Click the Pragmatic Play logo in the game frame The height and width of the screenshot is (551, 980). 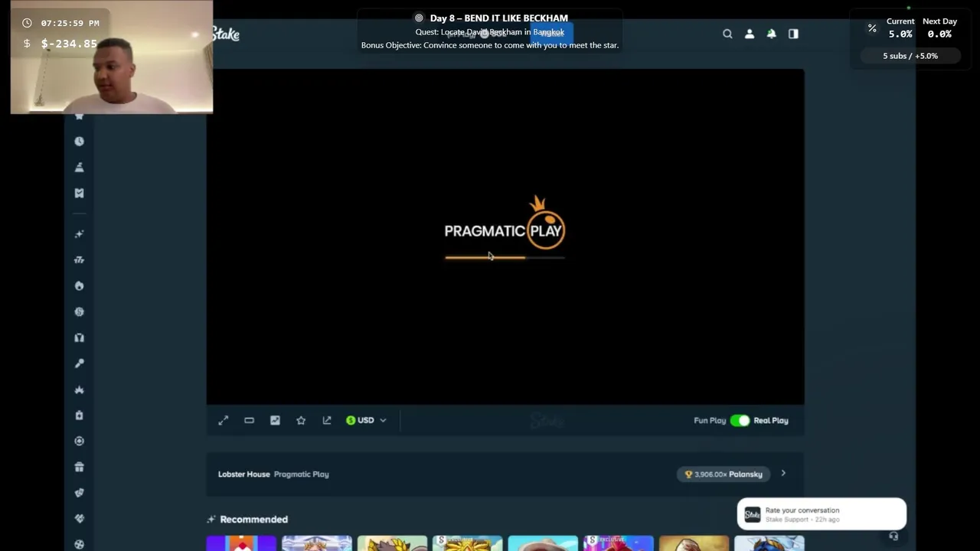505,223
